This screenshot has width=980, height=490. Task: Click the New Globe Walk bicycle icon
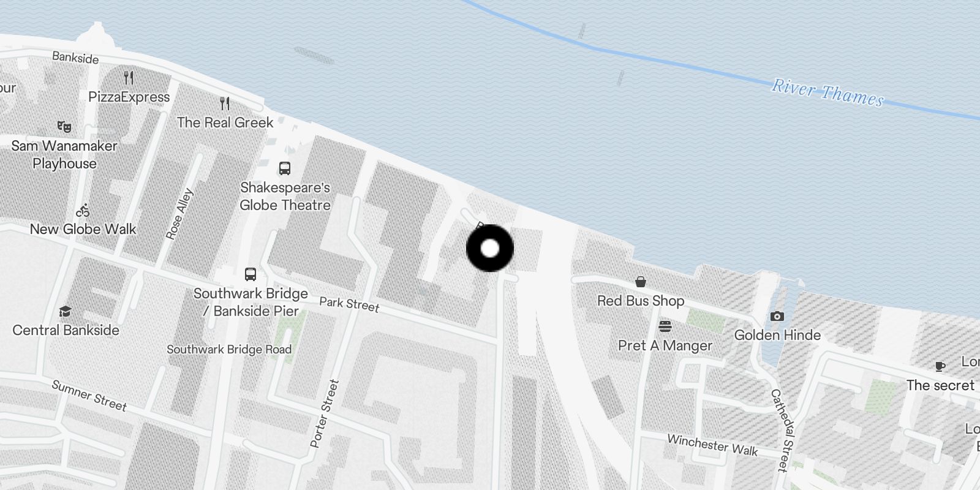point(83,211)
